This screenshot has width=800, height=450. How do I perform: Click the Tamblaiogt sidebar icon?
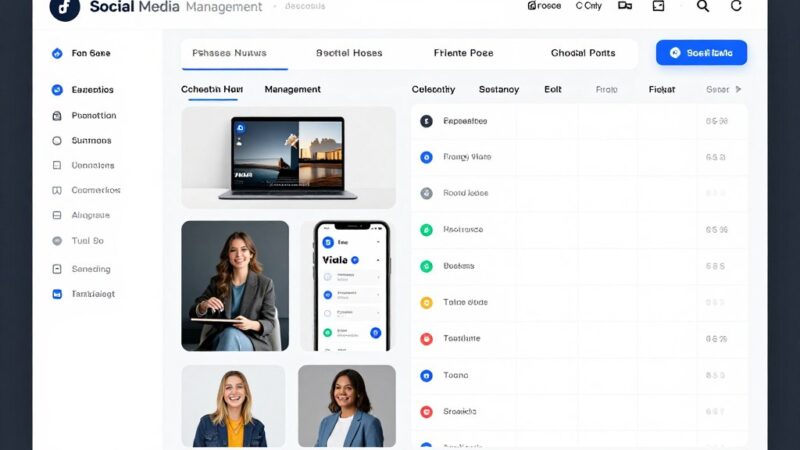pos(57,294)
